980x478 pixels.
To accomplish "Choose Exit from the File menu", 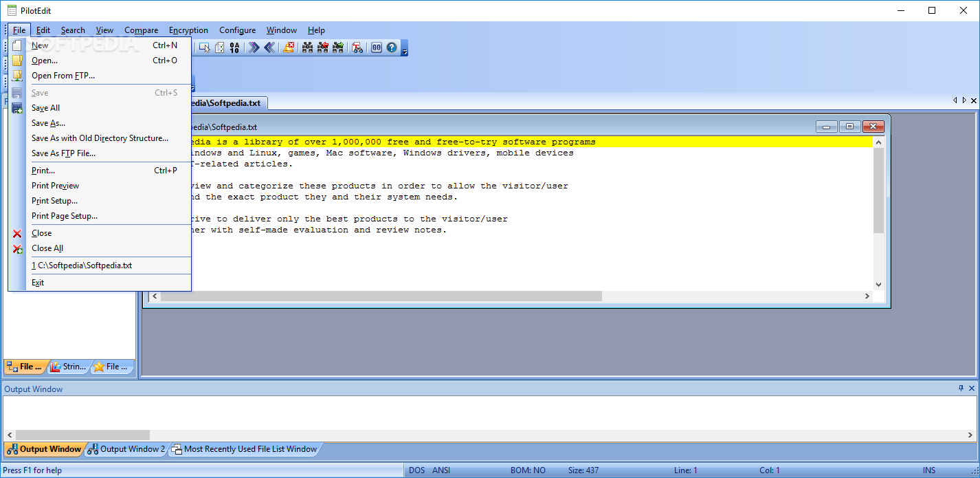I will coord(100,283).
